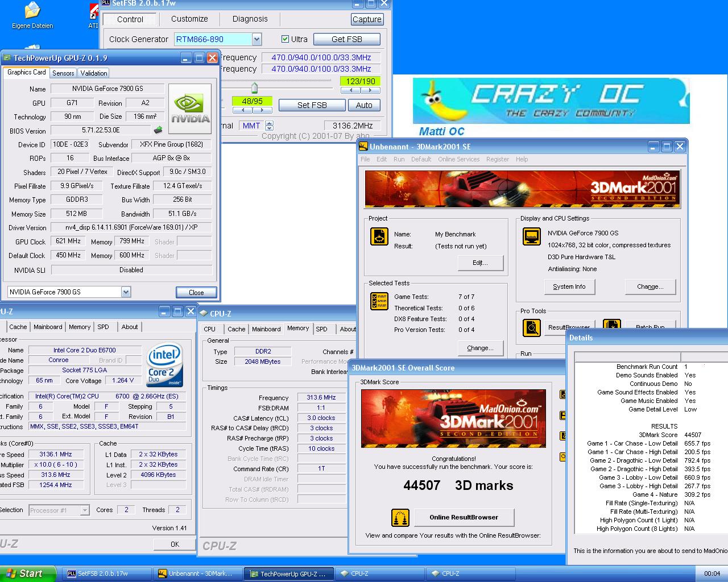Image resolution: width=728 pixels, height=582 pixels.
Task: Open the Online Services menu in 3DMark2001
Action: [458, 159]
